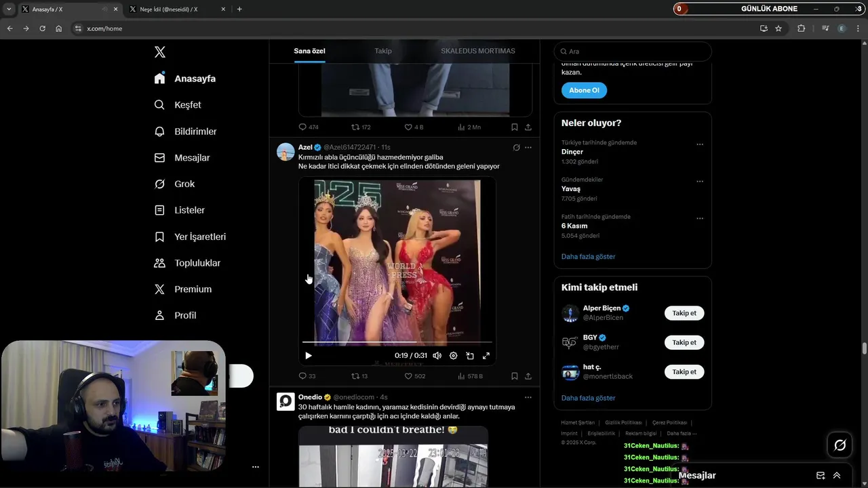Open more options on Azel's post

click(528, 148)
